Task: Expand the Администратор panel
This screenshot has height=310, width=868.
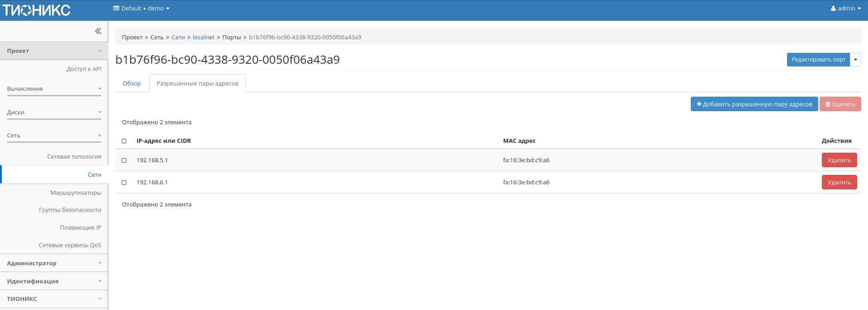Action: (x=54, y=263)
